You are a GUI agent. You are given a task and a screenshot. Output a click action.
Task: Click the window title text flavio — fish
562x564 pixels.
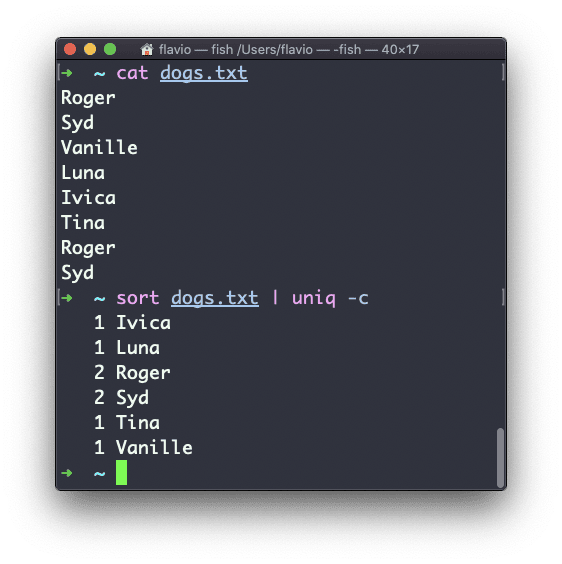click(196, 50)
